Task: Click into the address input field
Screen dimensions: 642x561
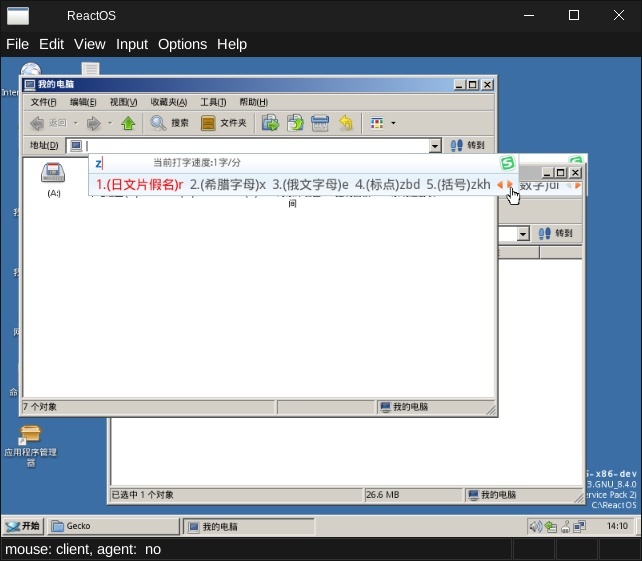Action: (256, 145)
